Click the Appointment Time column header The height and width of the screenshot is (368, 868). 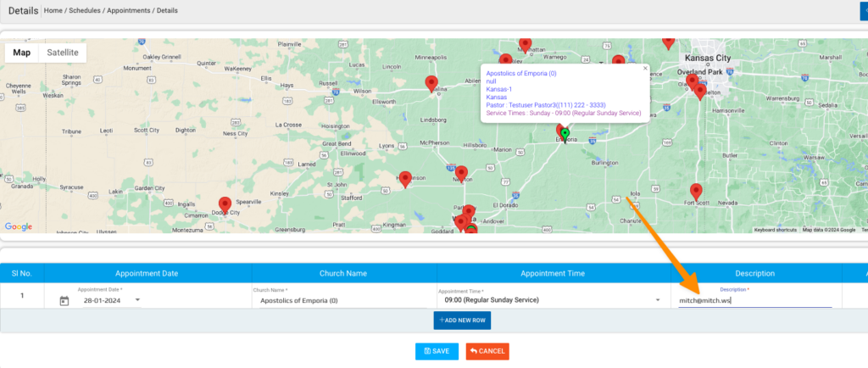(x=553, y=273)
